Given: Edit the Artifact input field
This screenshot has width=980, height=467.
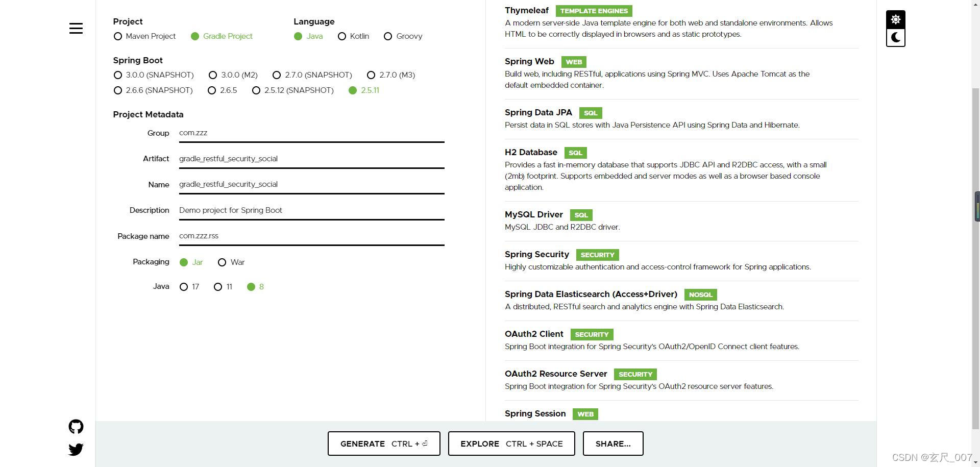Looking at the screenshot, I should tap(311, 159).
